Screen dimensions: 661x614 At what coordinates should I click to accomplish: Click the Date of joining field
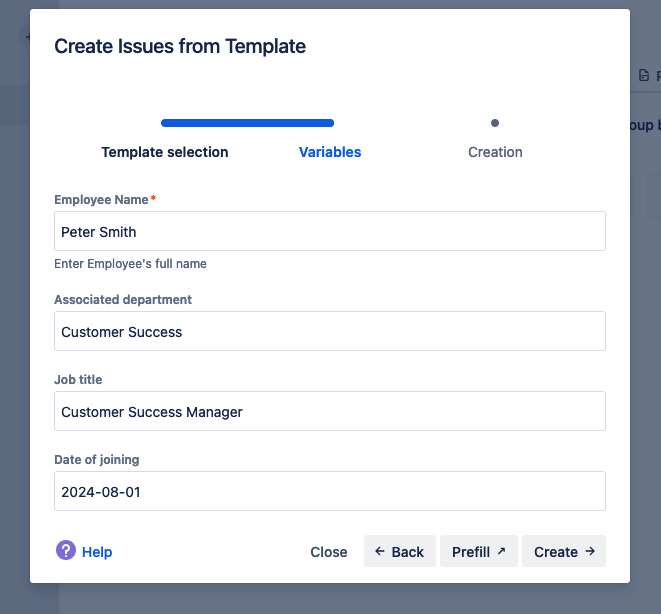pos(330,491)
